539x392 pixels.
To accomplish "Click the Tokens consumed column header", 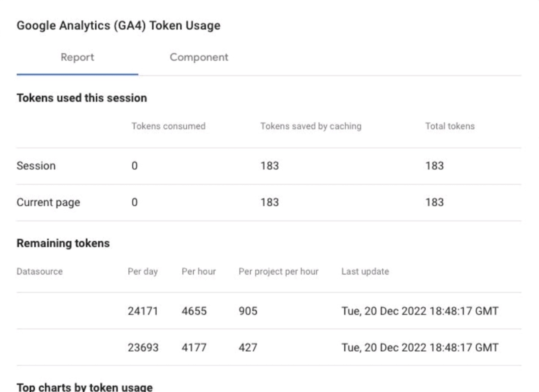I will point(168,126).
